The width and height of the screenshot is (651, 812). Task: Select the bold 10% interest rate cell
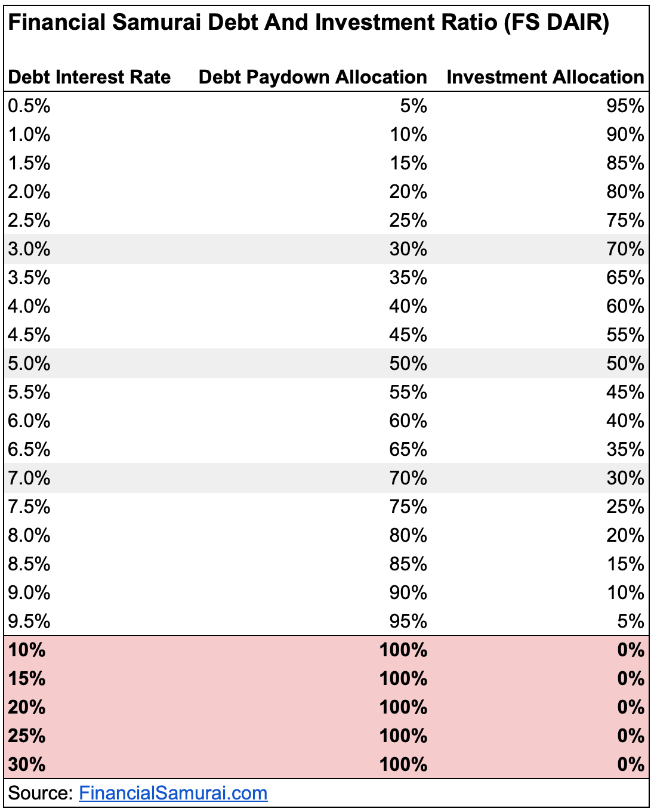tap(27, 650)
